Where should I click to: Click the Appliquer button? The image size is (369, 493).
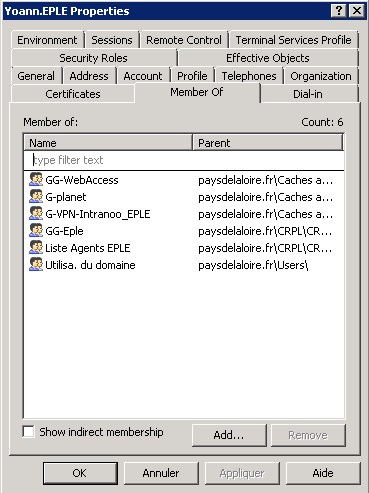pyautogui.click(x=242, y=473)
